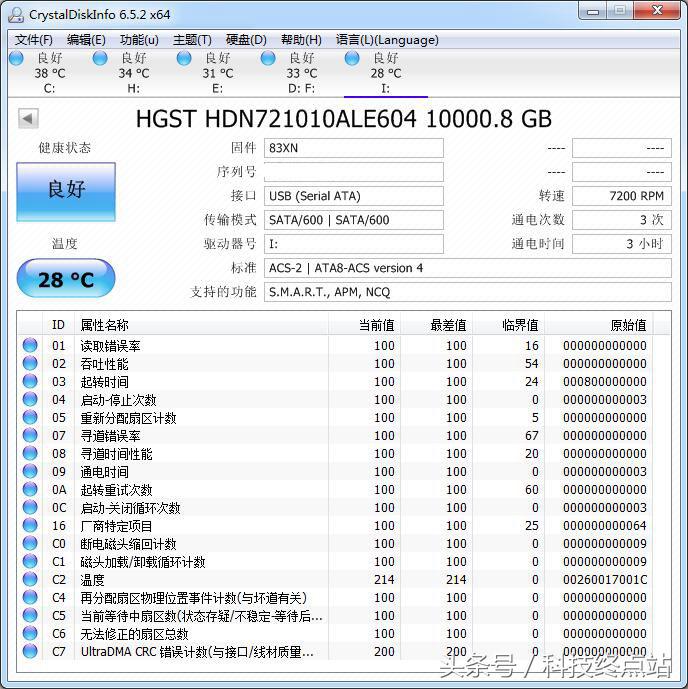Open the 主题(T) menu
The width and height of the screenshot is (688, 689).
[192, 40]
